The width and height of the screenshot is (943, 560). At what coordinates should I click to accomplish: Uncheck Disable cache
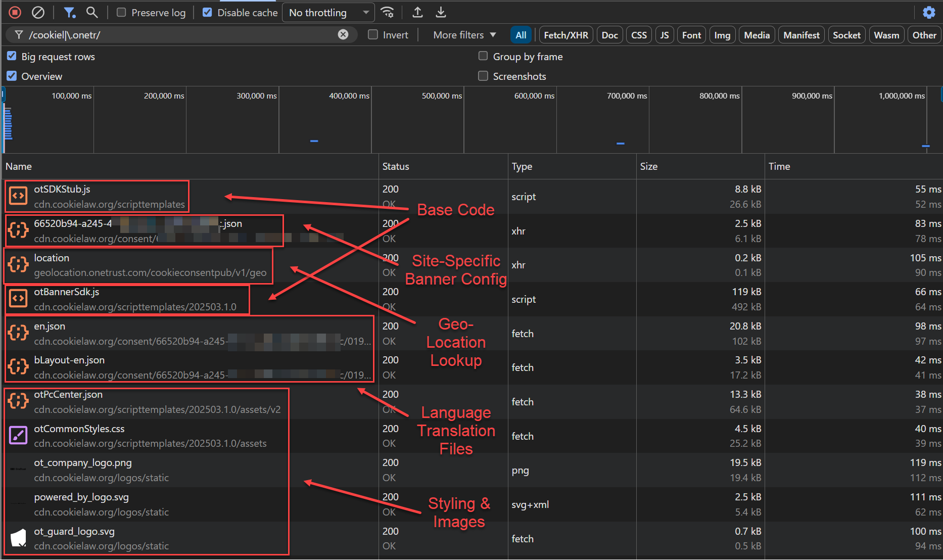tap(207, 13)
